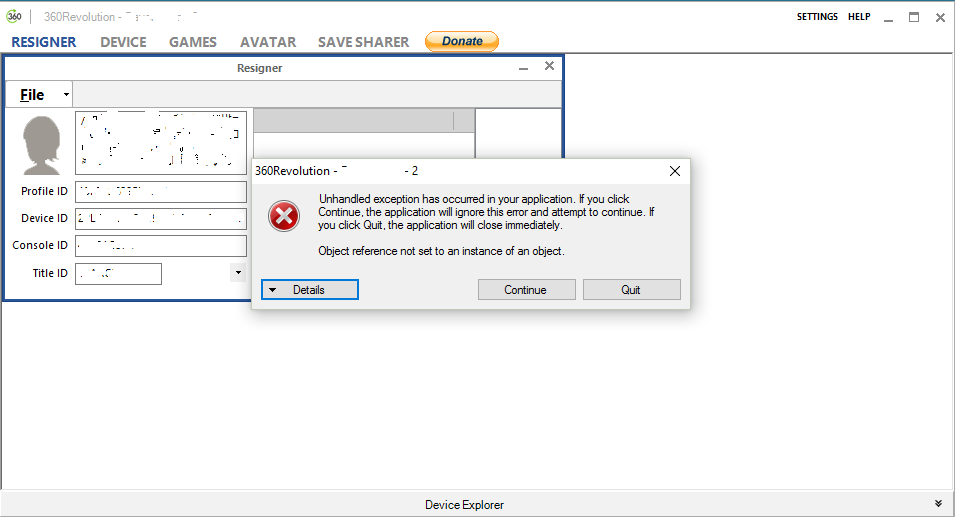Open the SAVE SHARER tab

(363, 42)
